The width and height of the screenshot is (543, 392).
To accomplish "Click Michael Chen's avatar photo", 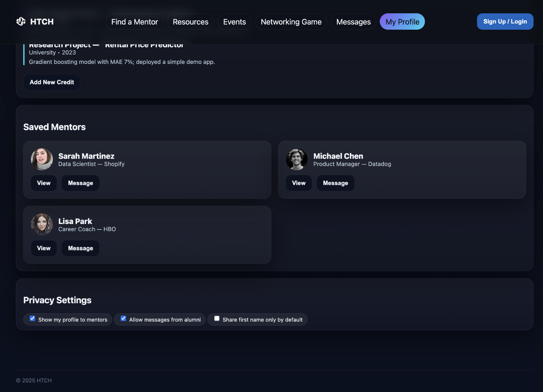I will (x=297, y=159).
